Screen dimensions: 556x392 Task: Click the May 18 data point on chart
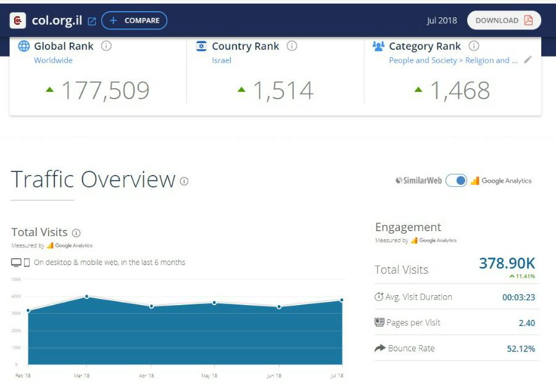(x=214, y=303)
